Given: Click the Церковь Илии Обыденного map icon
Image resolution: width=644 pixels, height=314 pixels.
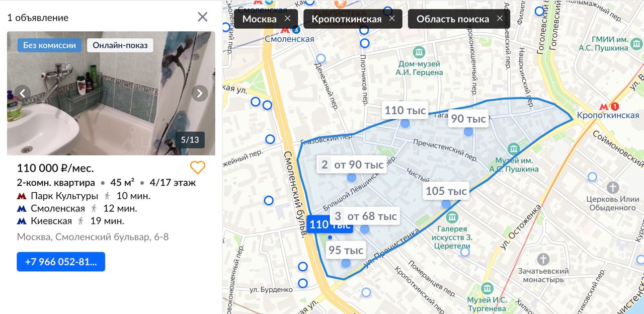Looking at the screenshot, I should pyautogui.click(x=613, y=188).
